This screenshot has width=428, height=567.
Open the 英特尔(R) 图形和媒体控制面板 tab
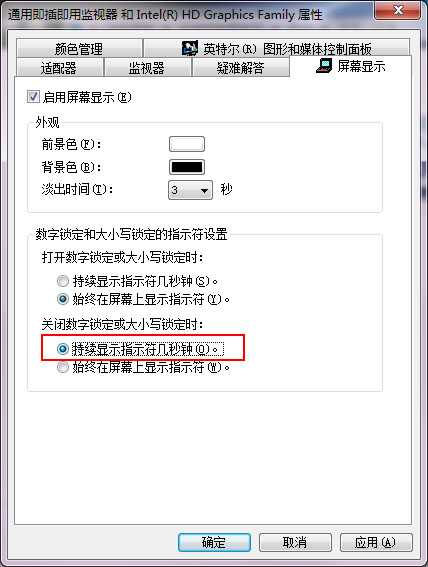(x=277, y=48)
